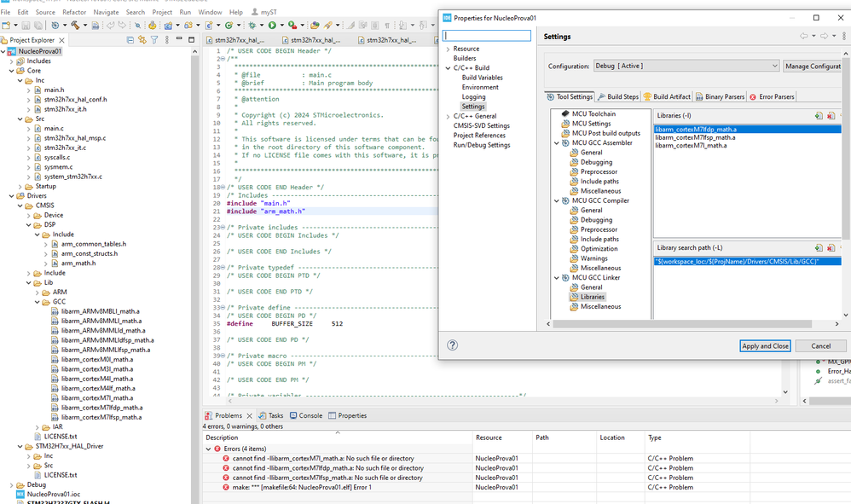Select libarm_cortexM7lfsp_math.a in Libraries list
The height and width of the screenshot is (504, 851).
[695, 136]
